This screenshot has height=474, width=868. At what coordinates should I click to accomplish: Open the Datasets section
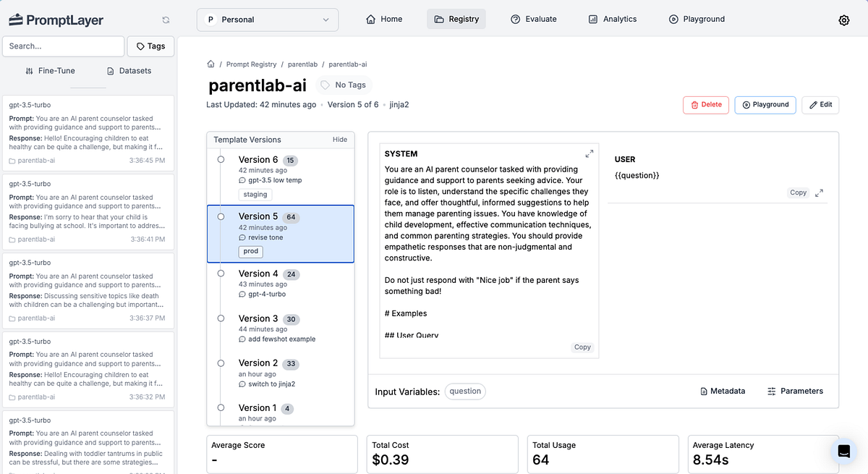(x=129, y=71)
